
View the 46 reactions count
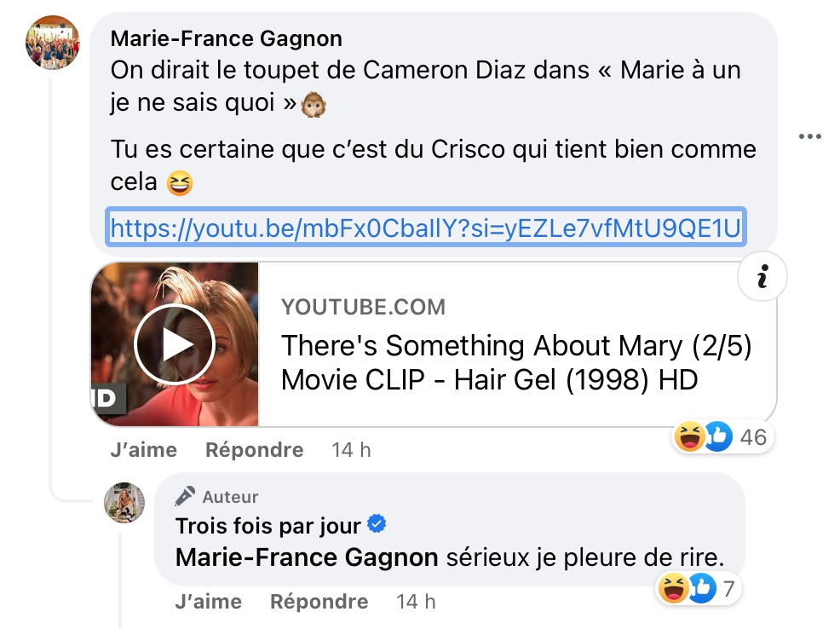pos(753,437)
